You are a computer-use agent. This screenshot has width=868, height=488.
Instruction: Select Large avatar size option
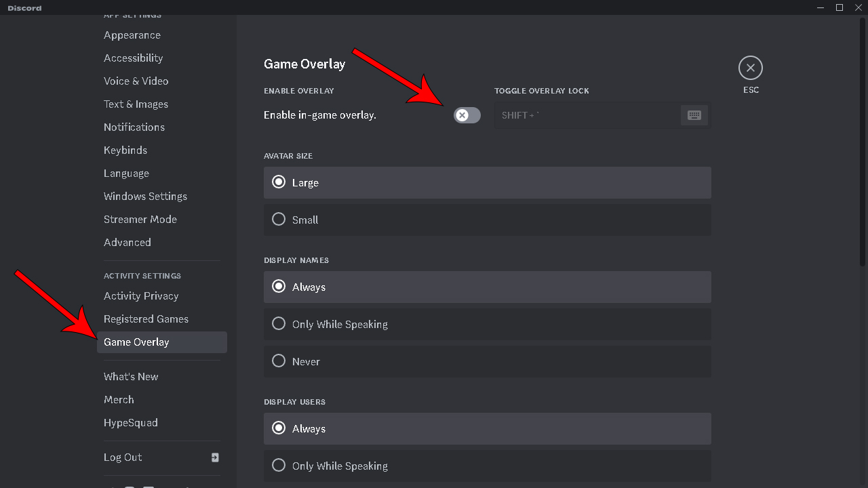(279, 182)
